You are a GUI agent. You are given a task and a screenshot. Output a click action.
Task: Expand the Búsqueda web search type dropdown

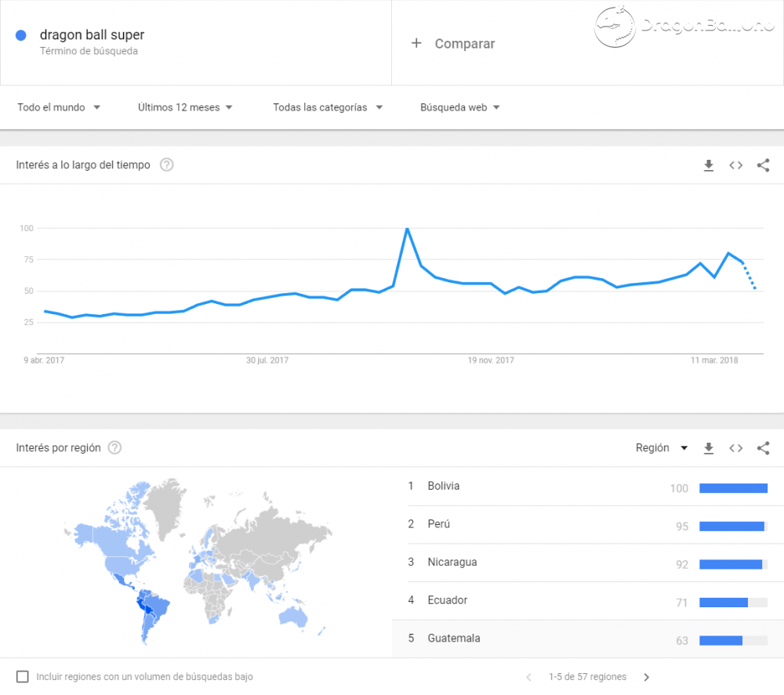pos(460,107)
